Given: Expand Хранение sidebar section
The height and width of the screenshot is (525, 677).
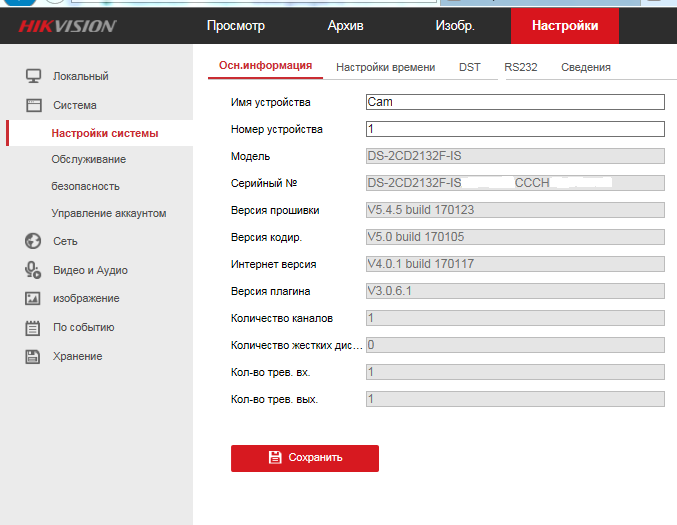Looking at the screenshot, I should (x=78, y=356).
